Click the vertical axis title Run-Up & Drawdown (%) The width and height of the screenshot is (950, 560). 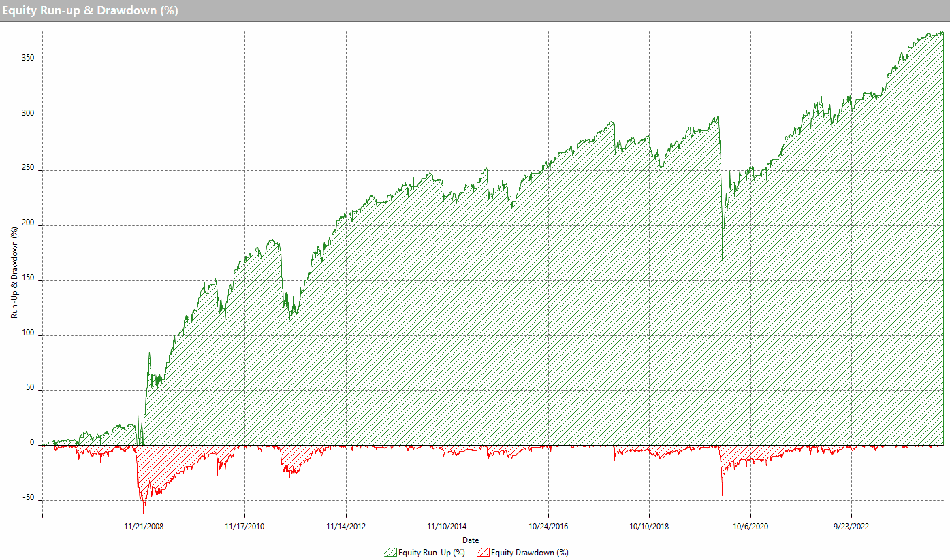click(x=14, y=274)
